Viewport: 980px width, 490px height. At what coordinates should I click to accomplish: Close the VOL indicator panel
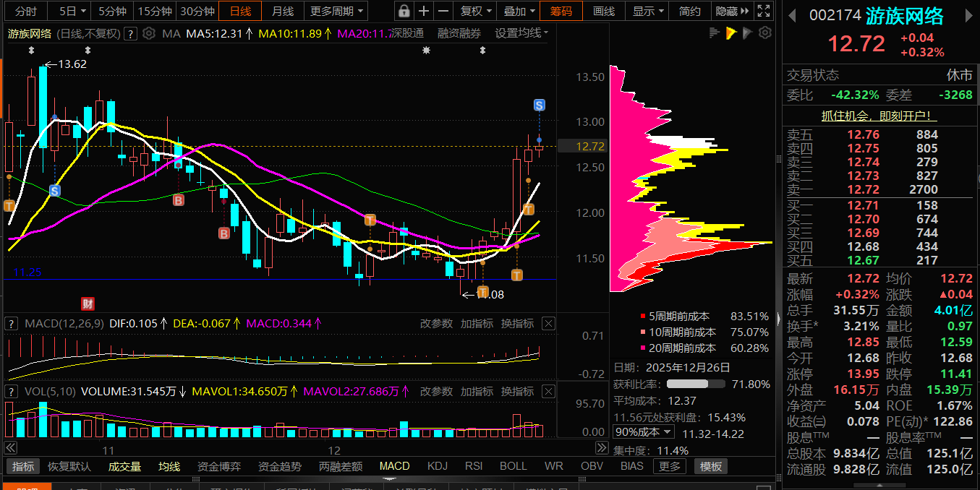pos(548,391)
